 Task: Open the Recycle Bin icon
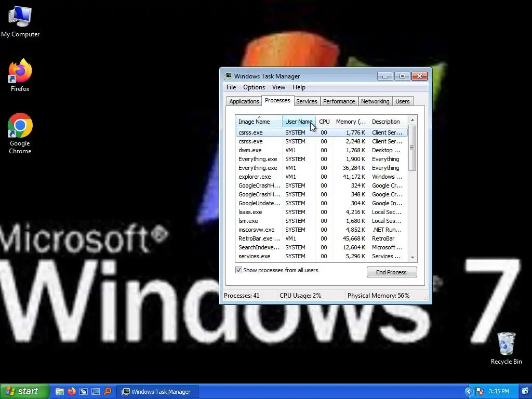(506, 348)
